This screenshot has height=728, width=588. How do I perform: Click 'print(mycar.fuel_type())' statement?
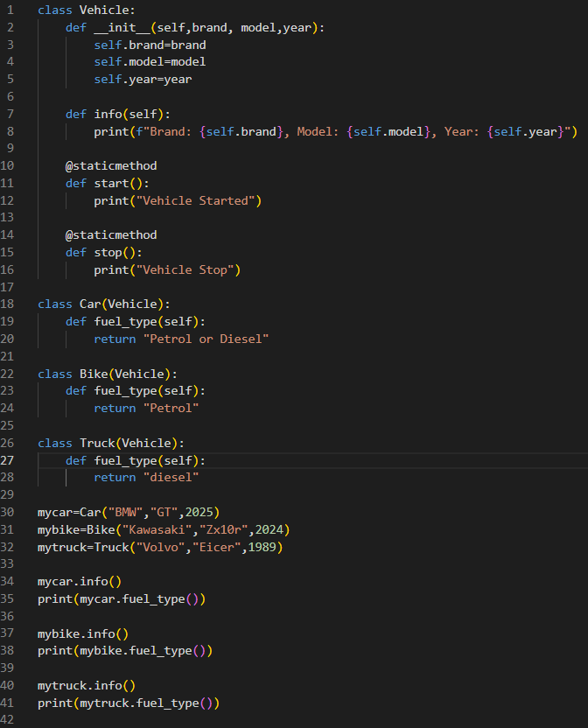(122, 599)
